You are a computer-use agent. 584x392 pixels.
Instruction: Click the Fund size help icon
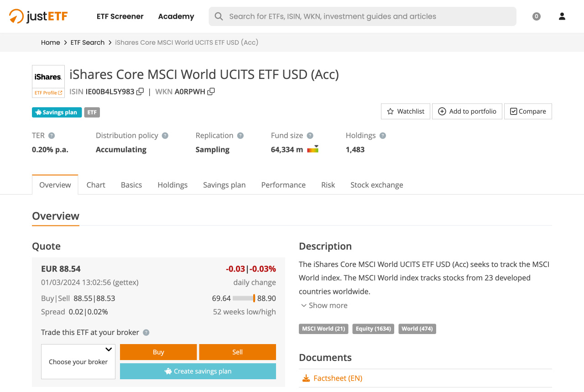(x=310, y=136)
